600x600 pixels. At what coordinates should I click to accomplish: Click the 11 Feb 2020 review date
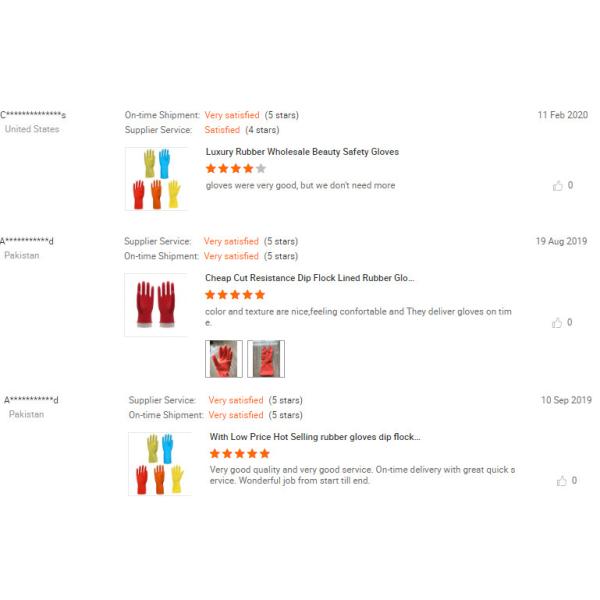(x=562, y=115)
